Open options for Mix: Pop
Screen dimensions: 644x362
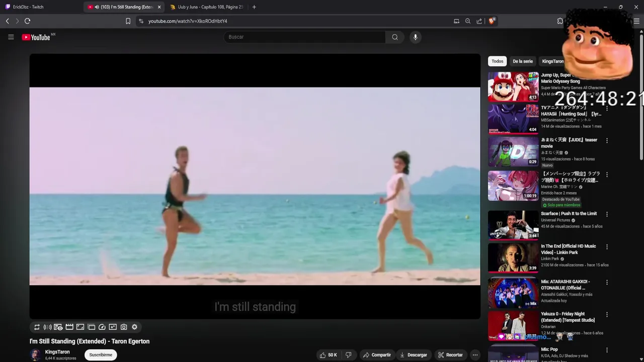point(607,350)
